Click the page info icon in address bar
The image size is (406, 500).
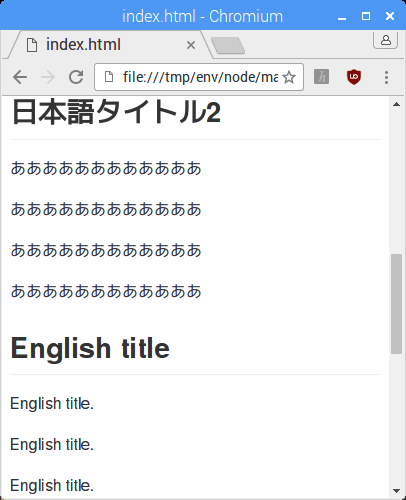click(109, 77)
